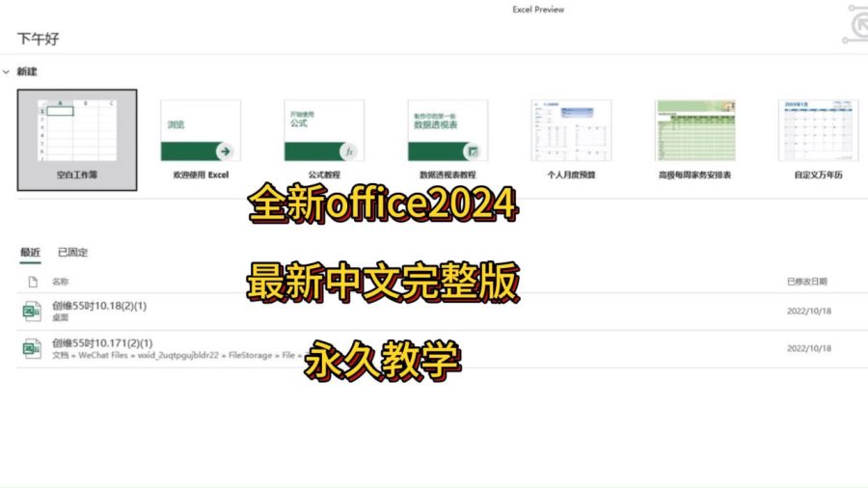
Task: Open the 个人月度预算 template
Action: pyautogui.click(x=571, y=140)
